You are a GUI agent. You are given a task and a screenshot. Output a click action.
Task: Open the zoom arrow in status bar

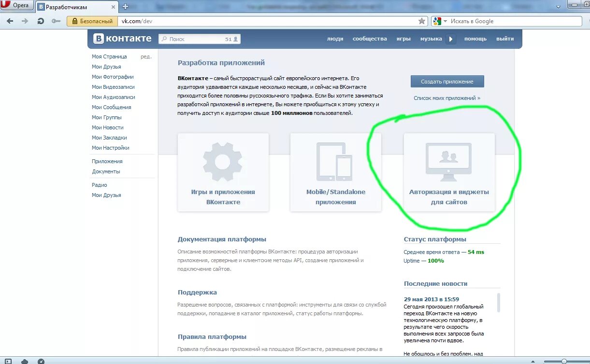[x=533, y=361]
